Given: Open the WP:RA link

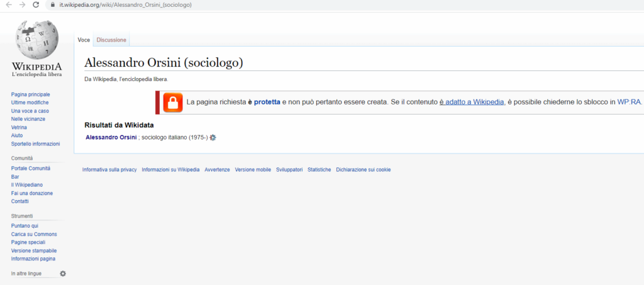Looking at the screenshot, I should (x=629, y=103).
